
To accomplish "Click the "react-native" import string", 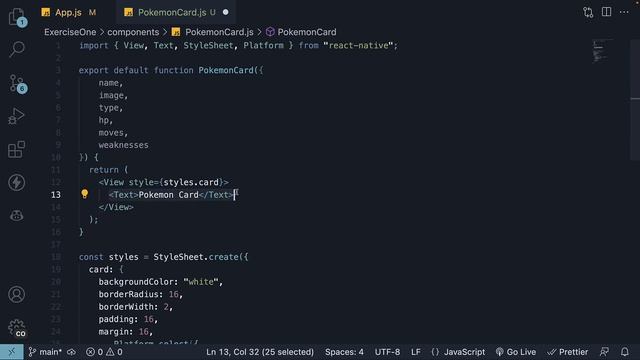I will tap(358, 45).
